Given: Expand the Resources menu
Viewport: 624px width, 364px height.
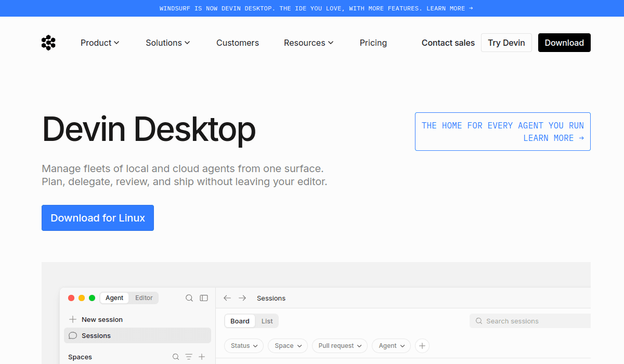Looking at the screenshot, I should pos(309,43).
